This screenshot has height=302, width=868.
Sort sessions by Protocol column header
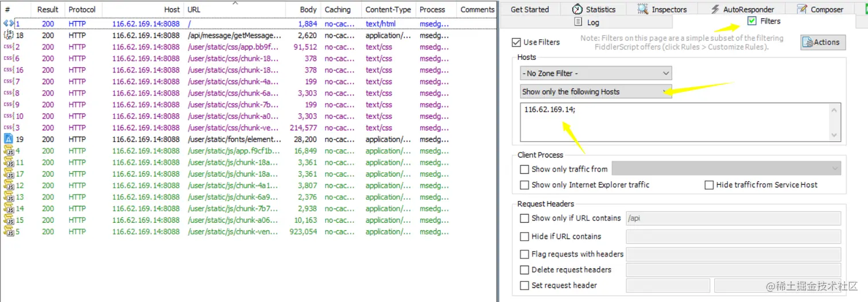pyautogui.click(x=83, y=9)
